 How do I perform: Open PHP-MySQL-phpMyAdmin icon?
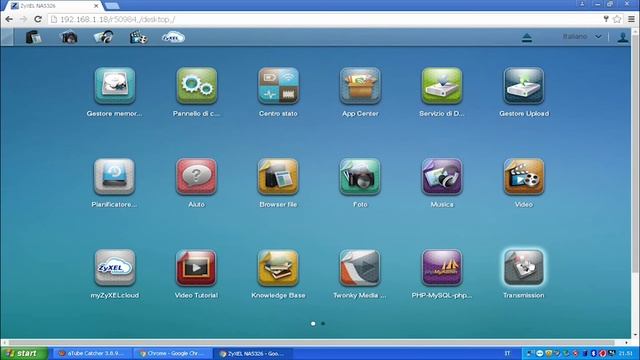(x=442, y=267)
